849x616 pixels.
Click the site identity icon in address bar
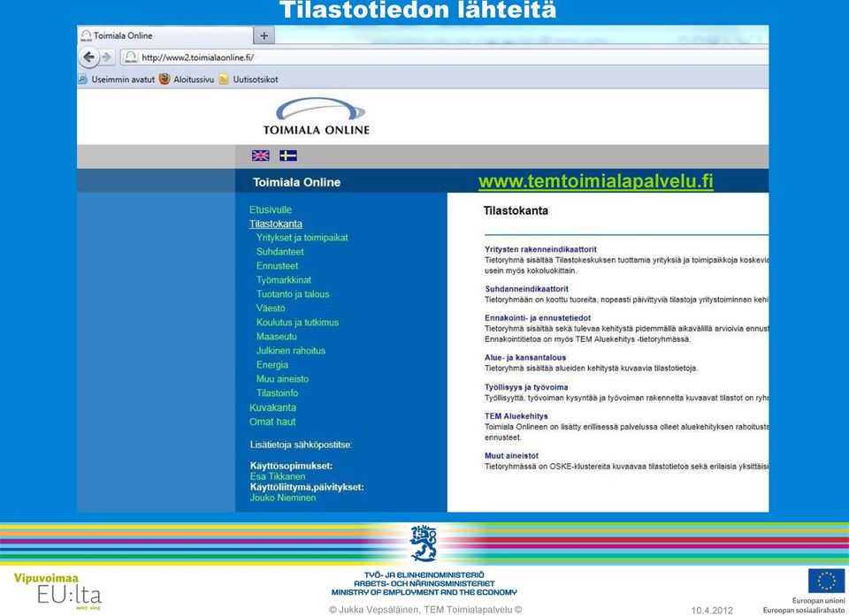click(x=130, y=57)
